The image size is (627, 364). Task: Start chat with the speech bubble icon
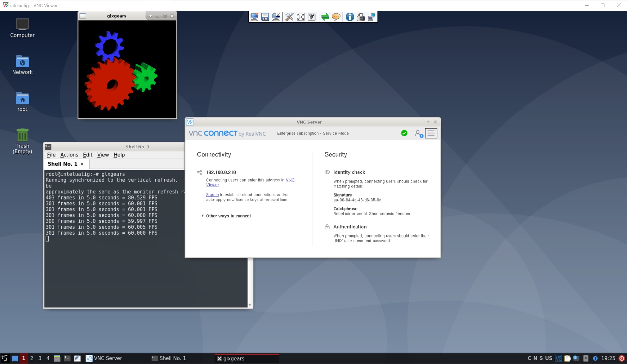tap(336, 17)
